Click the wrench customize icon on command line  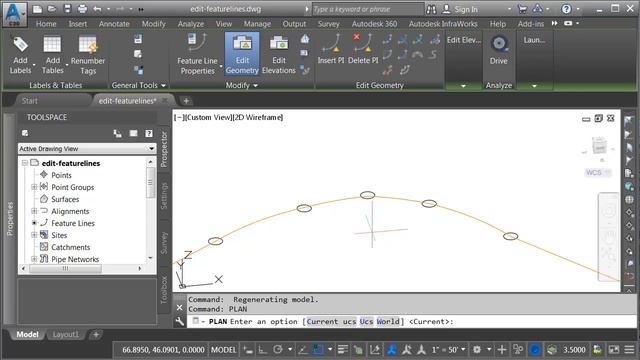click(x=180, y=322)
